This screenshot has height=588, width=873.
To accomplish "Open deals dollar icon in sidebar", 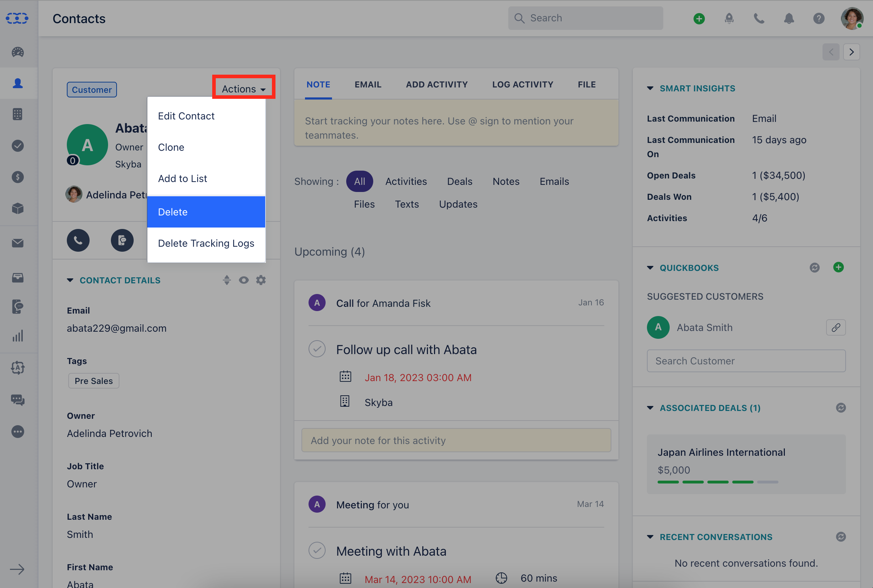I will point(18,177).
